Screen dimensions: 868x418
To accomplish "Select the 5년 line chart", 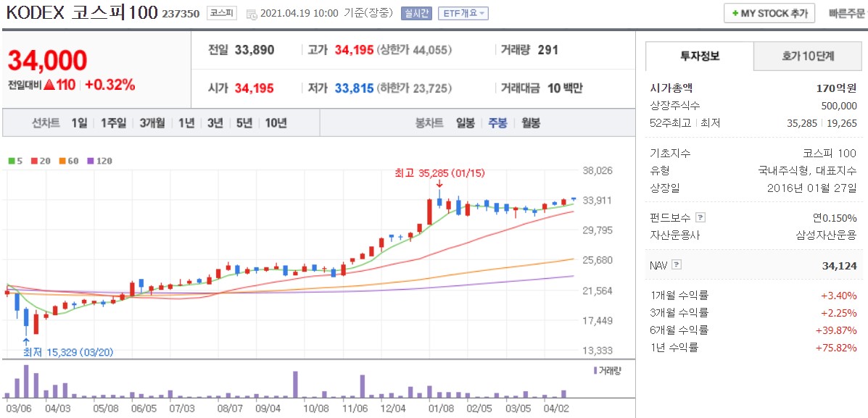I will [x=244, y=122].
